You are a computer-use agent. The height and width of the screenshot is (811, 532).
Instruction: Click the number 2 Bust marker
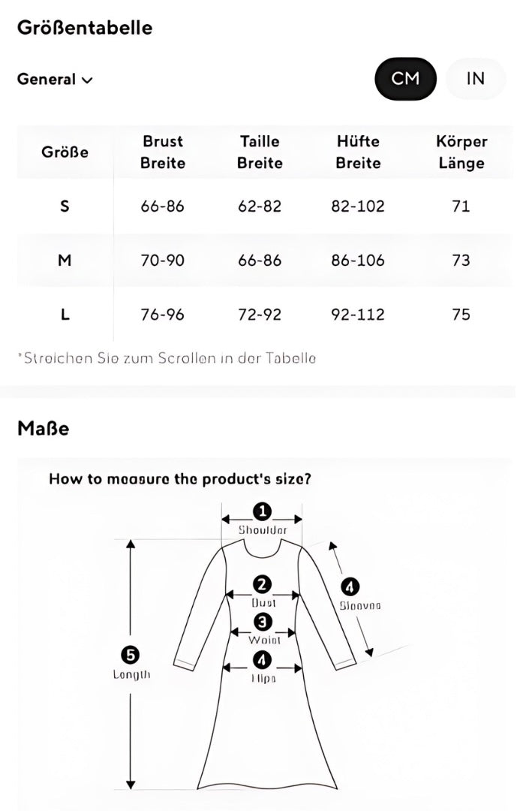click(x=262, y=584)
